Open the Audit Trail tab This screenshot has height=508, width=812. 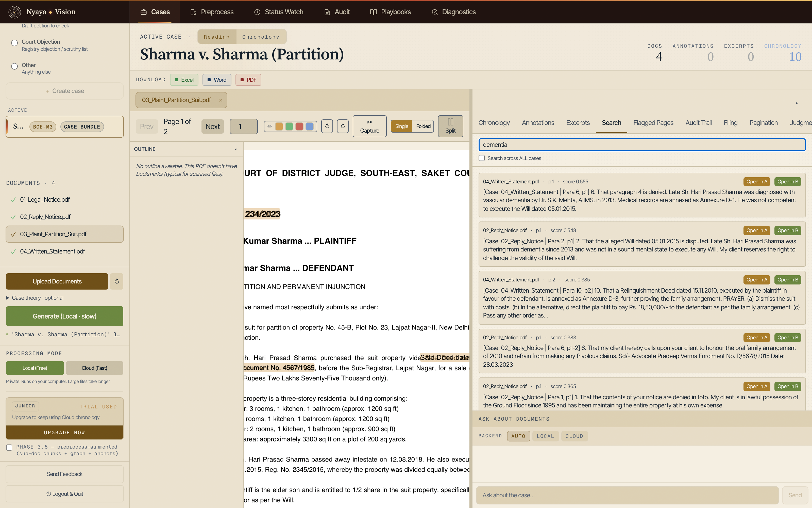698,123
